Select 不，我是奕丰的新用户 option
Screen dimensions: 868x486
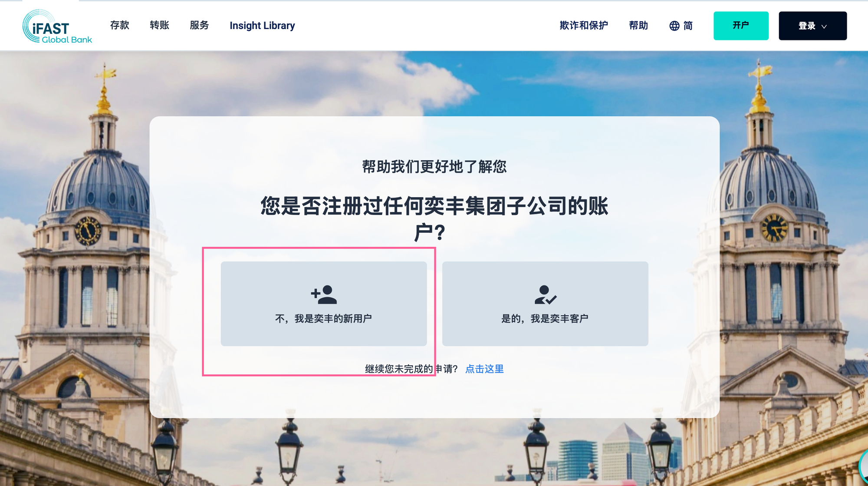point(324,304)
